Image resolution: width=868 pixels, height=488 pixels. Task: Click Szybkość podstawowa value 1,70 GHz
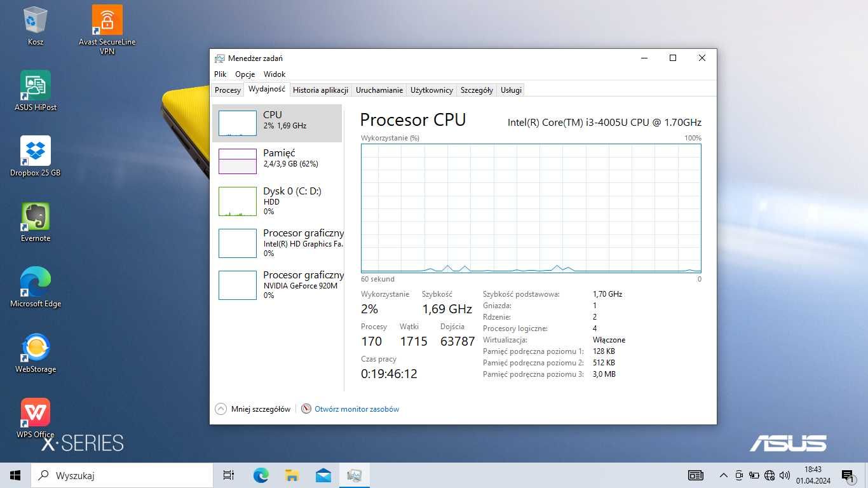pyautogui.click(x=607, y=294)
